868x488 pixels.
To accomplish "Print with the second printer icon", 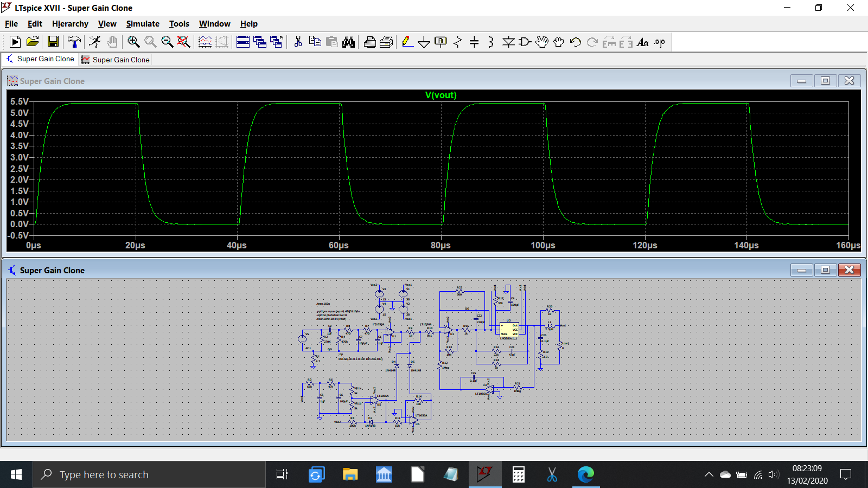I will click(387, 42).
